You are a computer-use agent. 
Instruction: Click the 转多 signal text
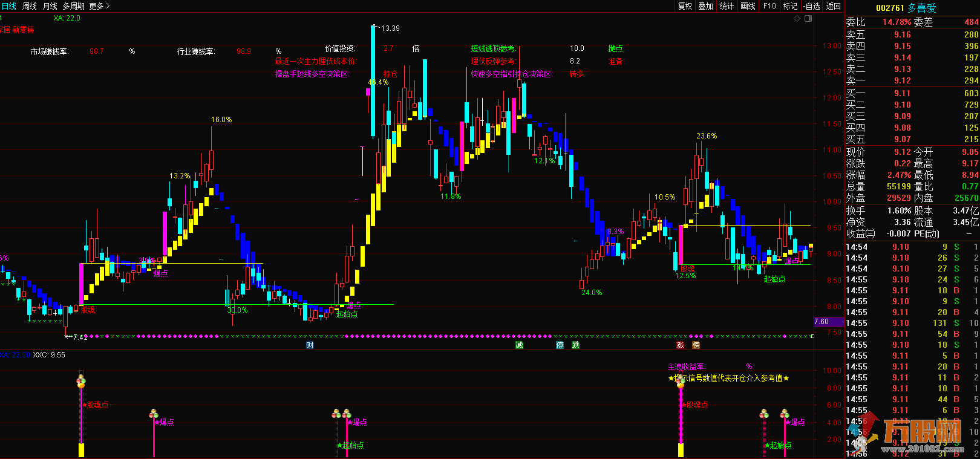pyautogui.click(x=577, y=74)
